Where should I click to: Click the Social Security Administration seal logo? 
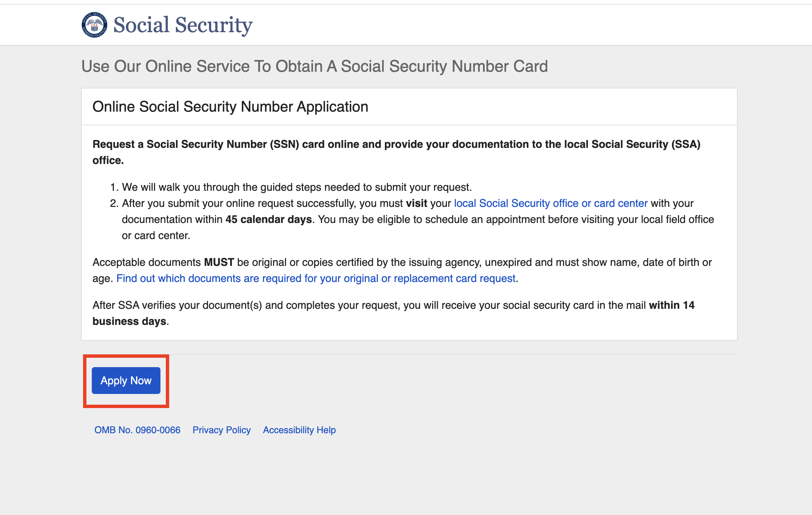coord(94,24)
